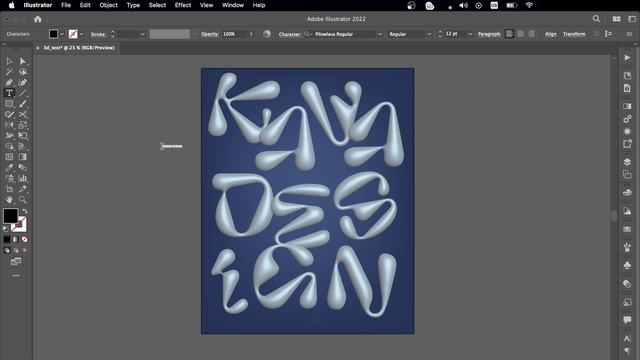Select the Curvature tool

pos(23,82)
